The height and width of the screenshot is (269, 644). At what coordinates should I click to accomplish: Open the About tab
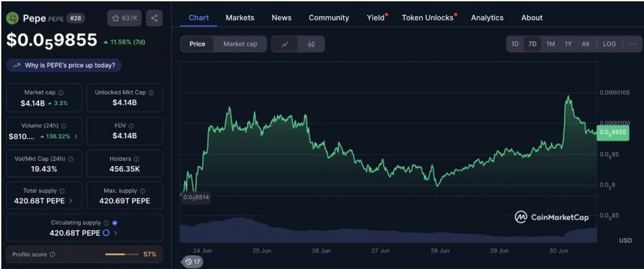pos(532,18)
